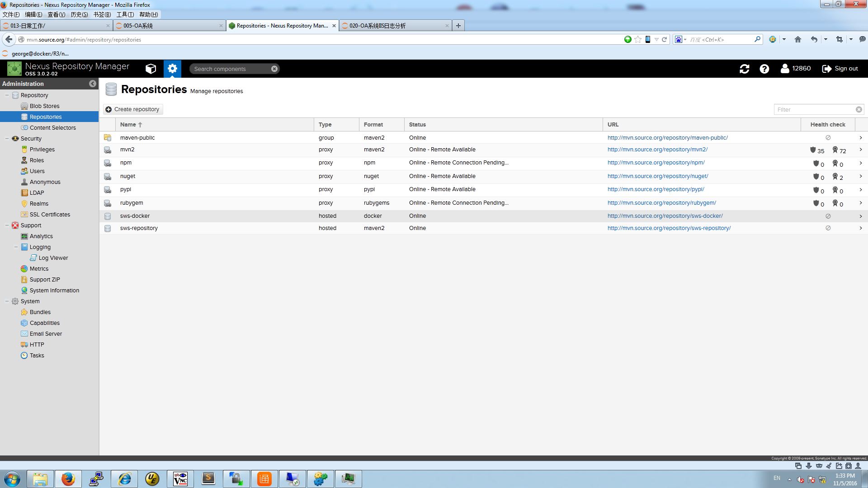
Task: Open the 工具(T) tools menu
Action: (x=125, y=14)
